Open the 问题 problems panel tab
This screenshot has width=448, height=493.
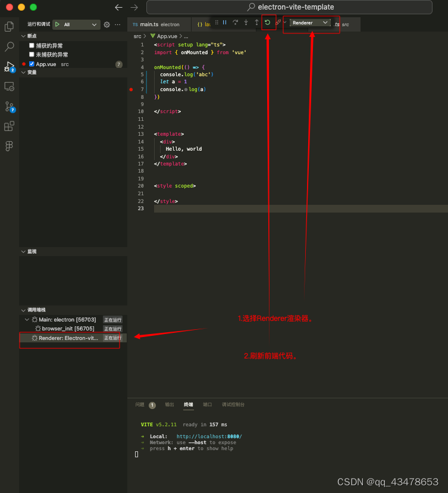click(x=140, y=405)
